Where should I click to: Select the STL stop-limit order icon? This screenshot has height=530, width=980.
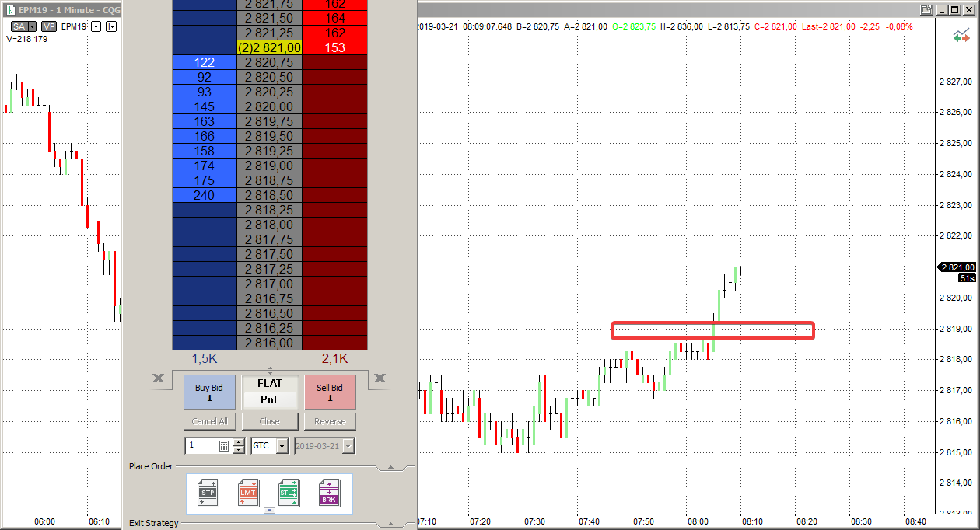coord(289,493)
